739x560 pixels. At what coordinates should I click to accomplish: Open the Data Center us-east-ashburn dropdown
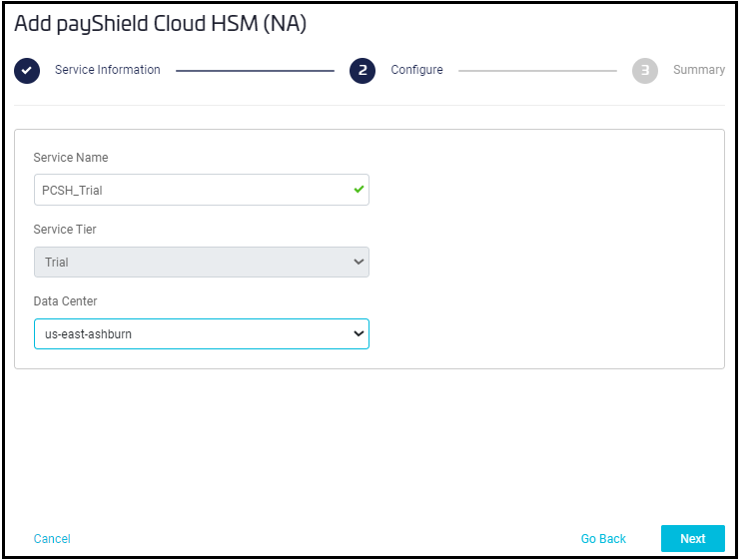click(200, 334)
